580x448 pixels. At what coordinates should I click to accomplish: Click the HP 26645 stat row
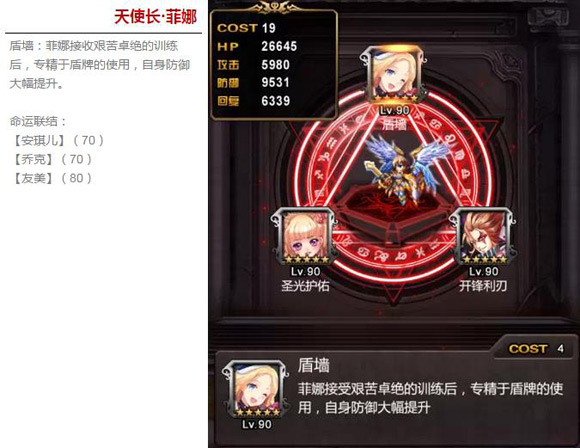257,47
